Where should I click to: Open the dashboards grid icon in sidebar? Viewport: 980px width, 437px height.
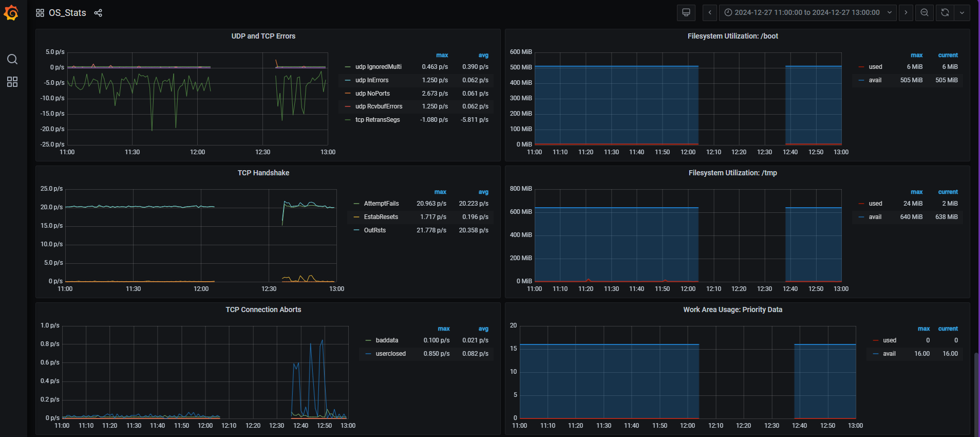click(12, 82)
